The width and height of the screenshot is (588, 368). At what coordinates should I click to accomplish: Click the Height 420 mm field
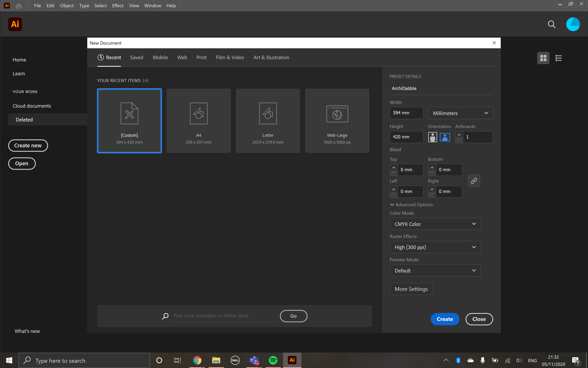tap(406, 137)
